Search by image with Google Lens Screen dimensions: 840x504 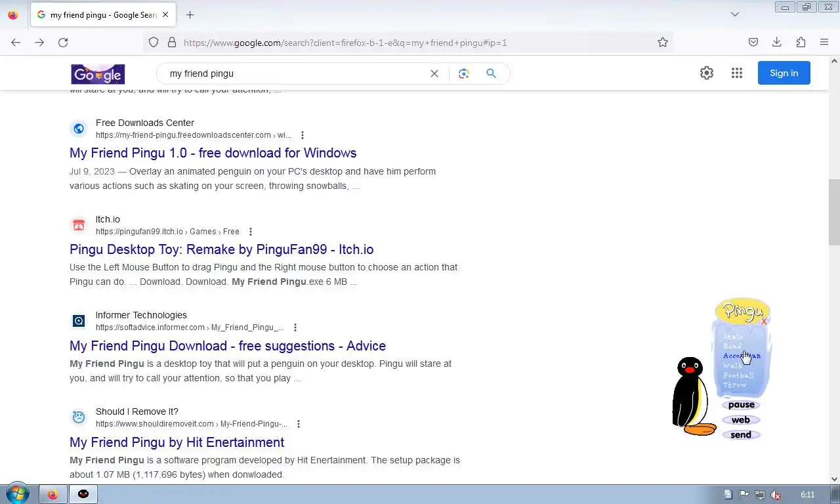464,73
